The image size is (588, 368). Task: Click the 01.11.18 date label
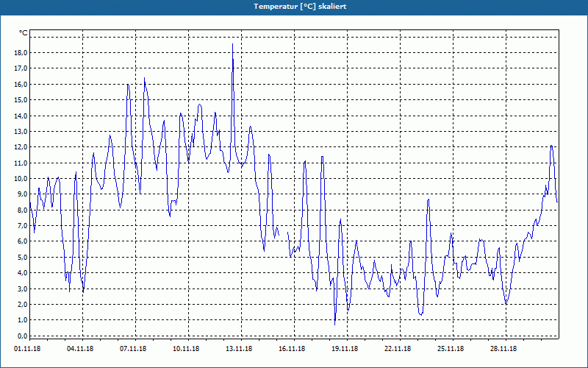coord(27,349)
